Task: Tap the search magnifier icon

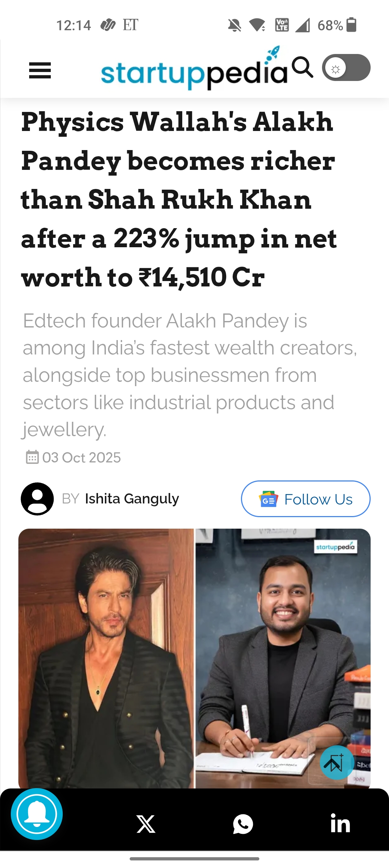Action: [302, 67]
